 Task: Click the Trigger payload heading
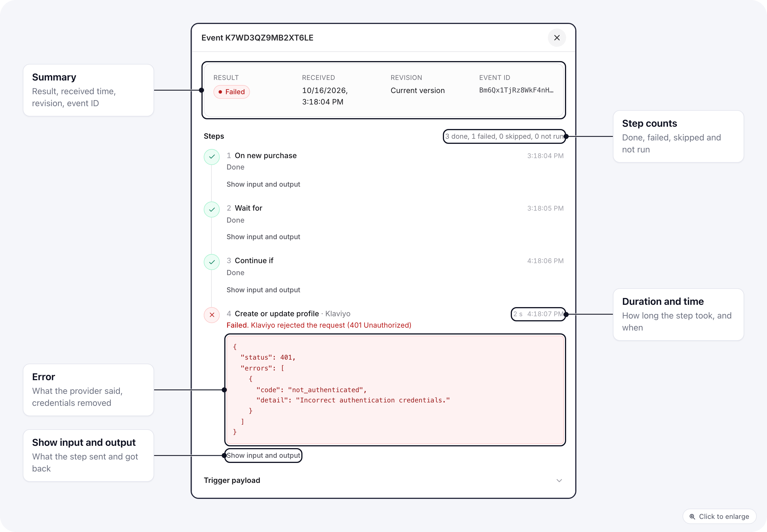232,480
